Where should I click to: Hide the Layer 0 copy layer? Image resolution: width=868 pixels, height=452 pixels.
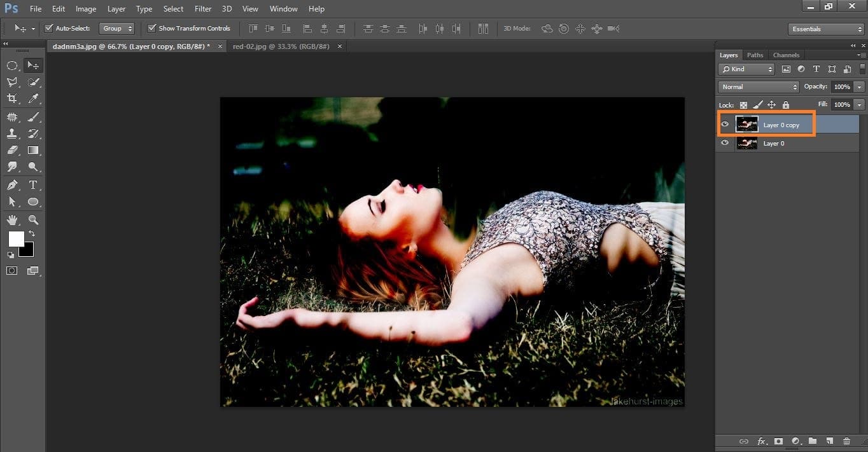point(725,125)
